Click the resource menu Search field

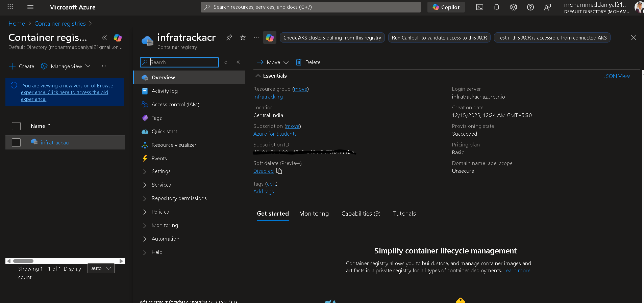179,62
